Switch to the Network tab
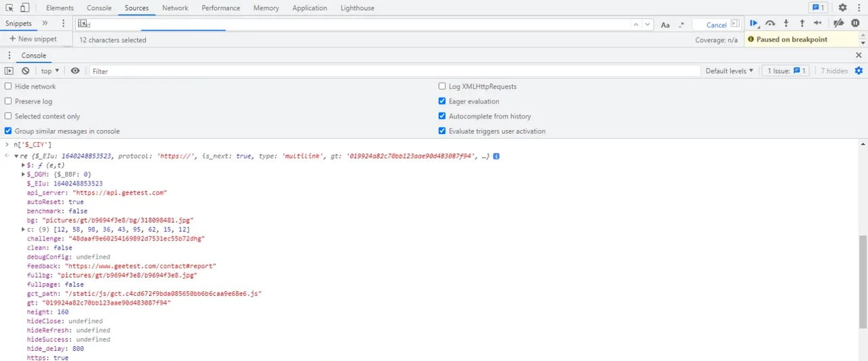Image resolution: width=868 pixels, height=361 pixels. [x=175, y=8]
